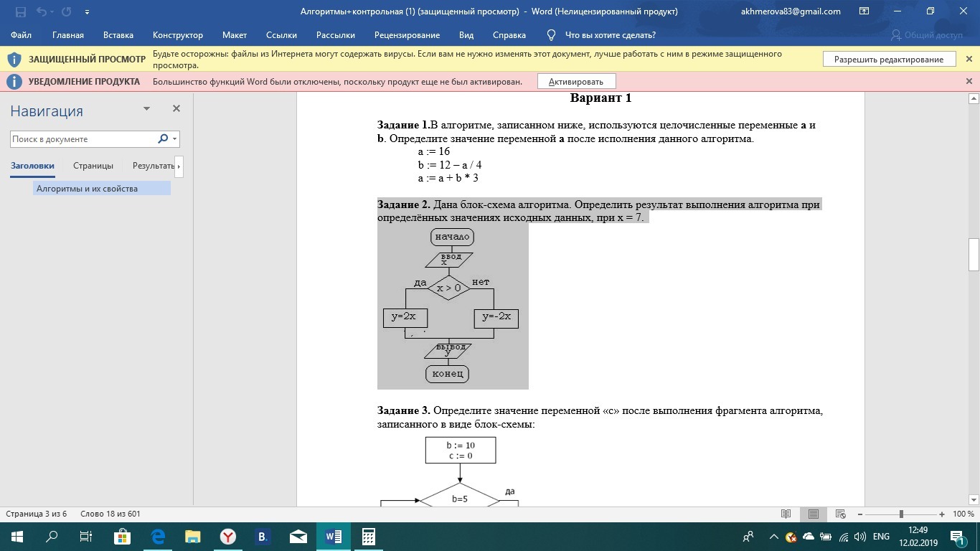Click the tab scroll arrow beside Результаты
The width and height of the screenshot is (980, 551).
click(179, 166)
